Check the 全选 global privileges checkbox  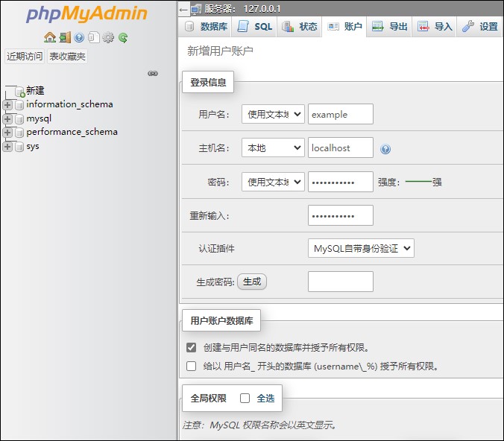(x=245, y=399)
